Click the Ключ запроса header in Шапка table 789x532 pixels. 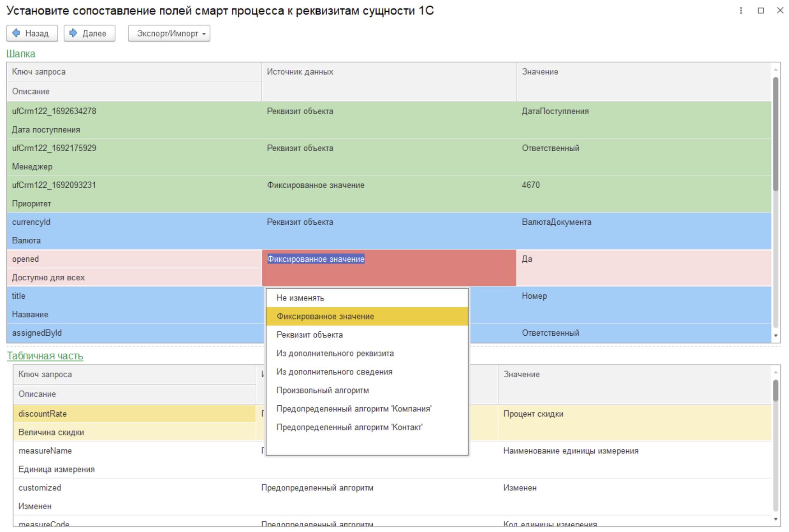point(134,72)
